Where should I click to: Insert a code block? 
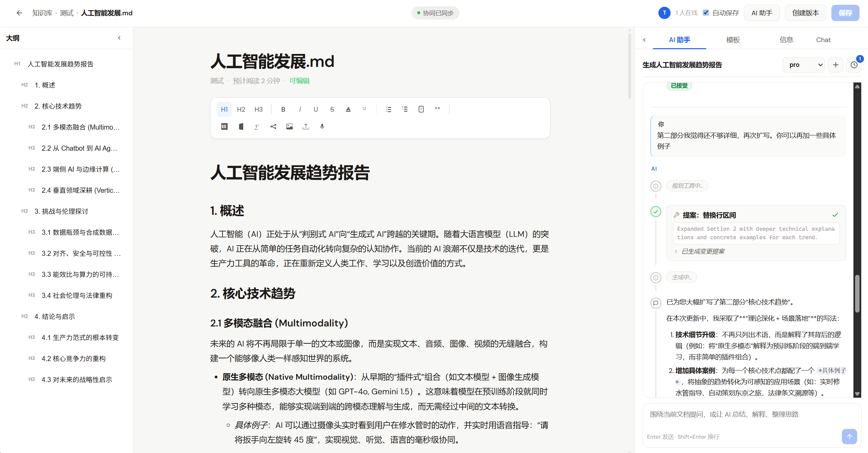[241, 127]
